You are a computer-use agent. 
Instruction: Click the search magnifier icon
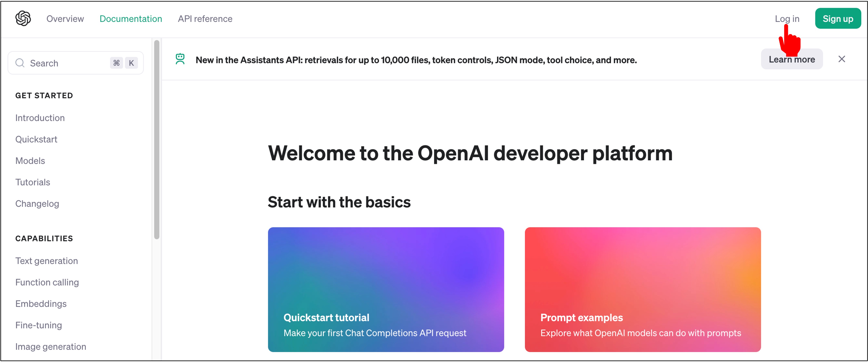tap(20, 63)
